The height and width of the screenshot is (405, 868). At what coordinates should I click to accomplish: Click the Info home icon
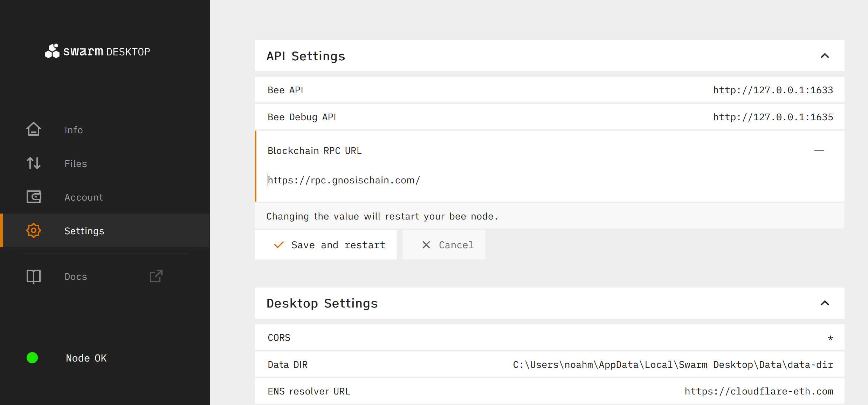[x=34, y=129]
